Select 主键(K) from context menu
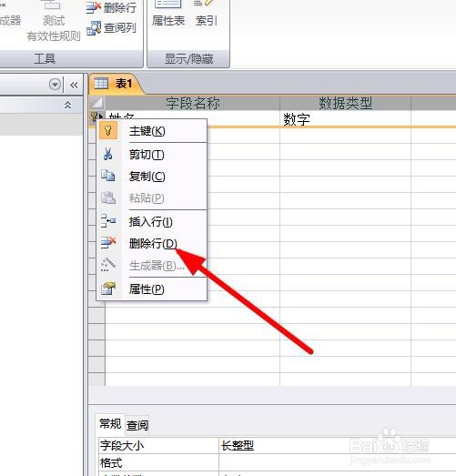Viewport: 456px width, 476px height. point(152,131)
